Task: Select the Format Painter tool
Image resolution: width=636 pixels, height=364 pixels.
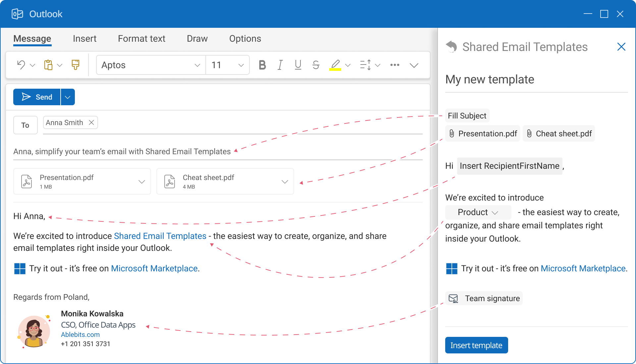Action: 75,65
